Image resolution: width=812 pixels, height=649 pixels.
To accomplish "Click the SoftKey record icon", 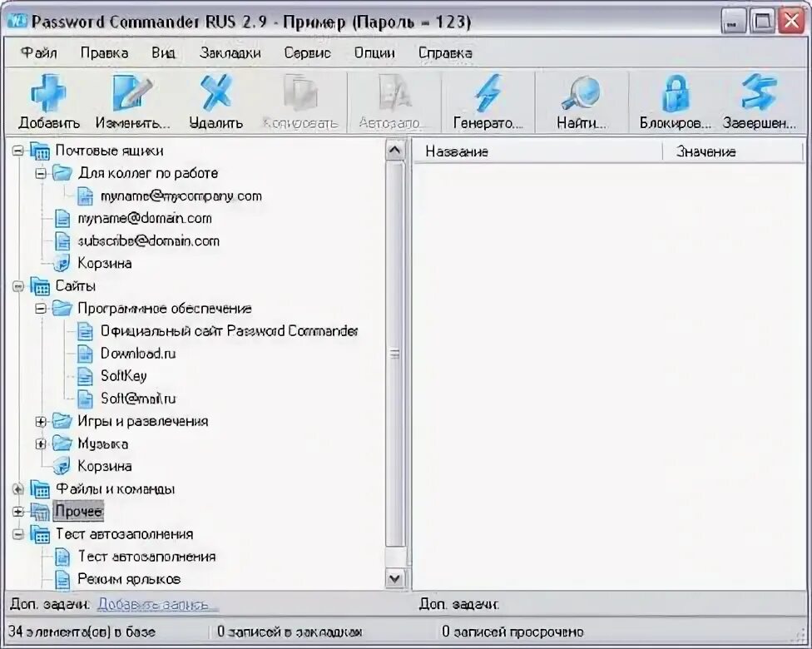I will pyautogui.click(x=86, y=376).
